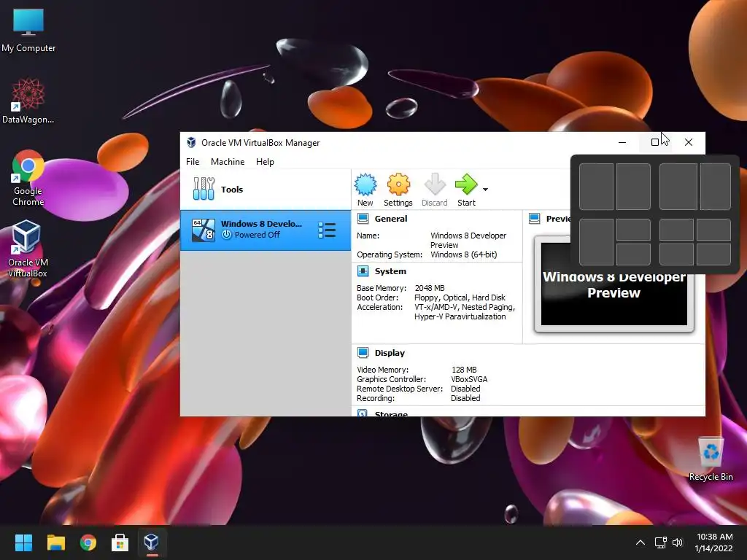747x560 pixels.
Task: Click the Remote Desktop Server label
Action: click(400, 389)
